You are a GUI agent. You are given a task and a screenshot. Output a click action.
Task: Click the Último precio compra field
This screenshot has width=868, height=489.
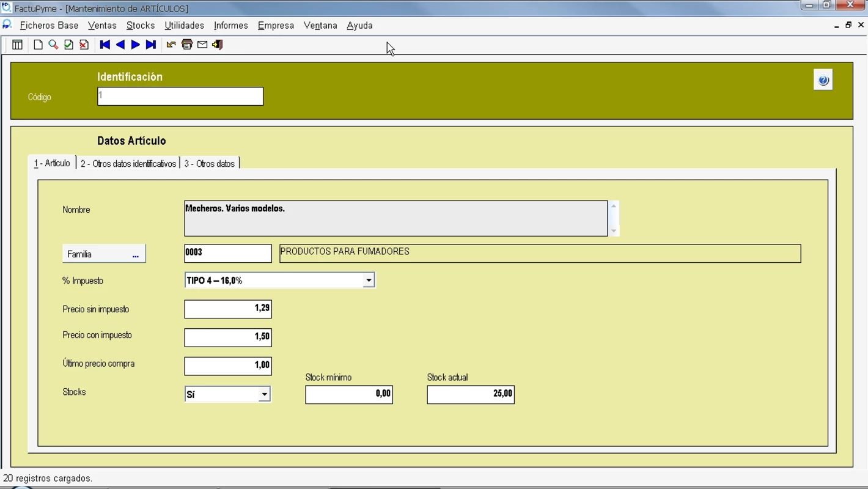pyautogui.click(x=228, y=366)
